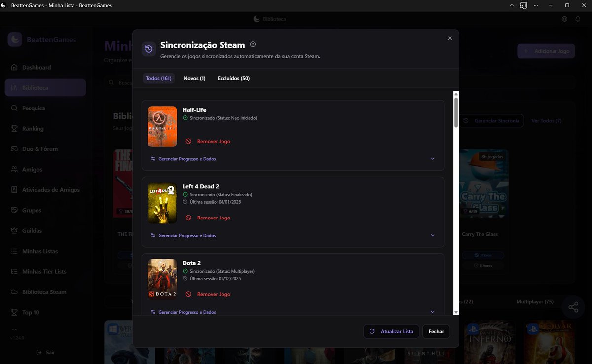Open Amigos in the sidebar
The image size is (592, 364).
coord(45,169)
